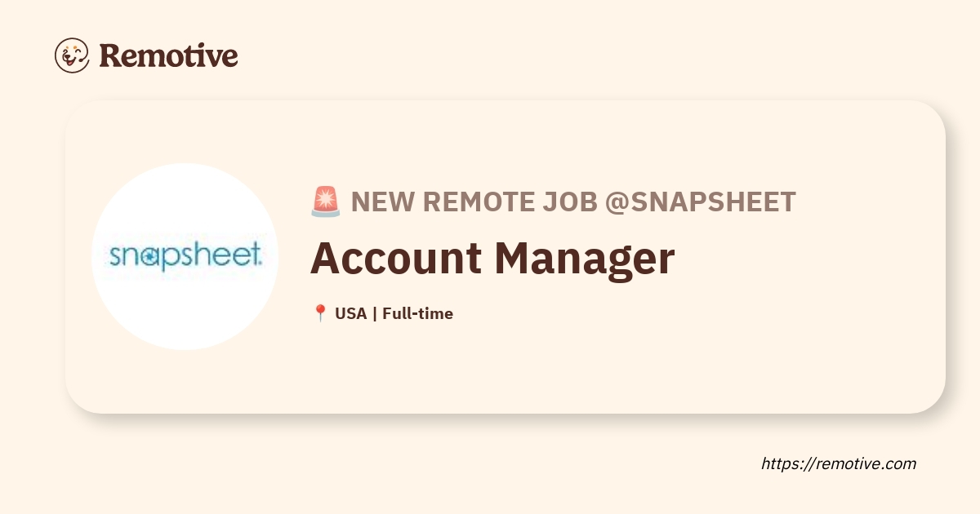Click the Remotive mascot face icon
Image resolution: width=980 pixels, height=514 pixels.
coord(72,55)
